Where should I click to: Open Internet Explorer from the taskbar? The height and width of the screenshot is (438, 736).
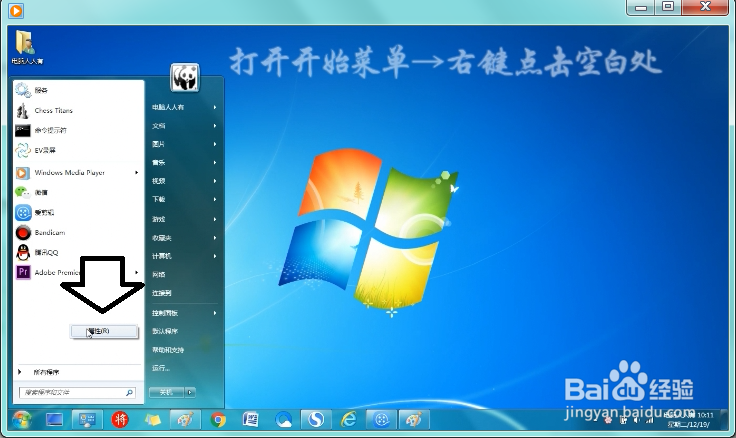349,419
